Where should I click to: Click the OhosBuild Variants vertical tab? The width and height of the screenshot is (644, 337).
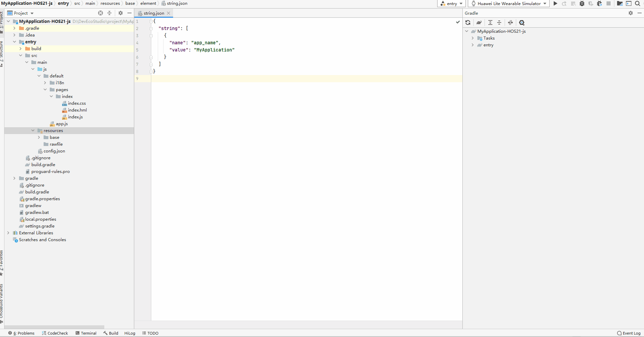(x=2, y=303)
